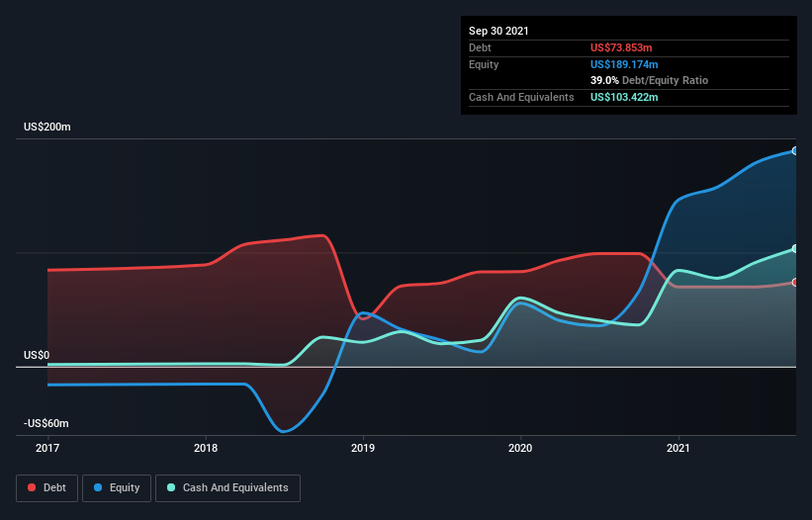Click the red Debt legend dot

coord(32,487)
